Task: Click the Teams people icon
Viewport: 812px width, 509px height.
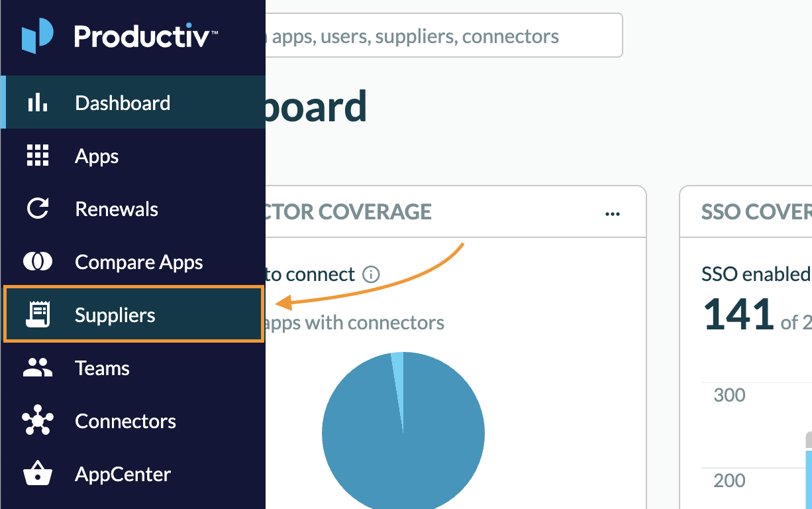Action: (37, 368)
